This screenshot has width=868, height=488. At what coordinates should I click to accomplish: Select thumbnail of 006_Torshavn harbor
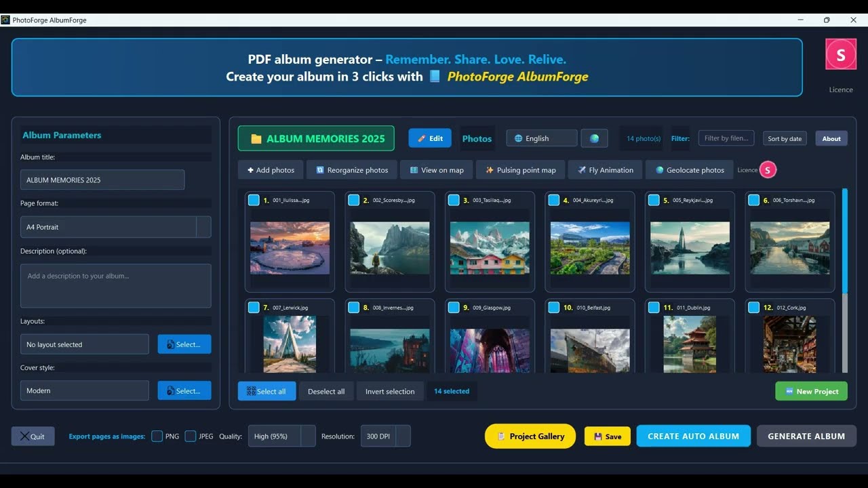pyautogui.click(x=790, y=248)
